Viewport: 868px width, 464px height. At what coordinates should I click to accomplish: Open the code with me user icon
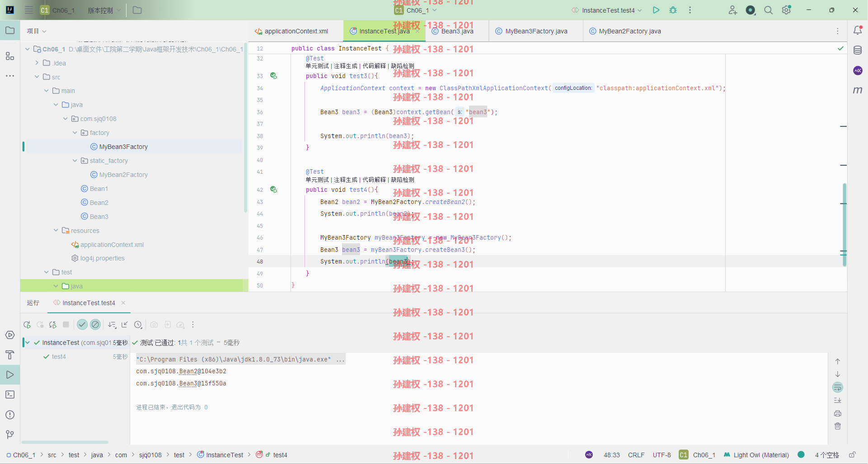[732, 10]
